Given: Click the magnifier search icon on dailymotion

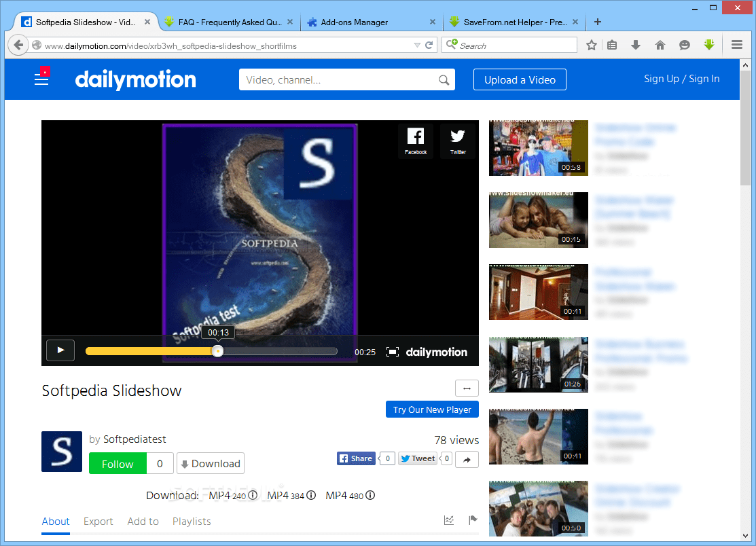Looking at the screenshot, I should [x=444, y=80].
